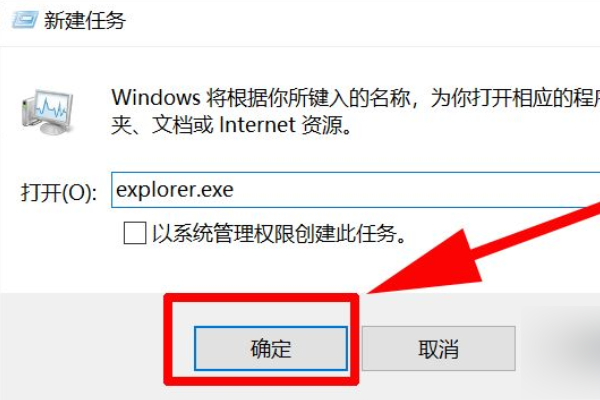Image resolution: width=600 pixels, height=400 pixels.
Task: Focus the 打开 input field containing explorer.exe
Action: [x=355, y=190]
